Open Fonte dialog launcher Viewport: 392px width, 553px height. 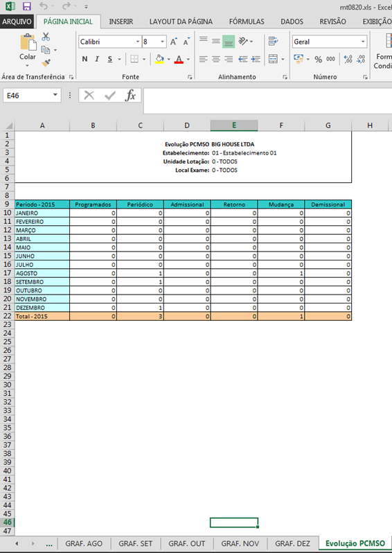pos(190,77)
